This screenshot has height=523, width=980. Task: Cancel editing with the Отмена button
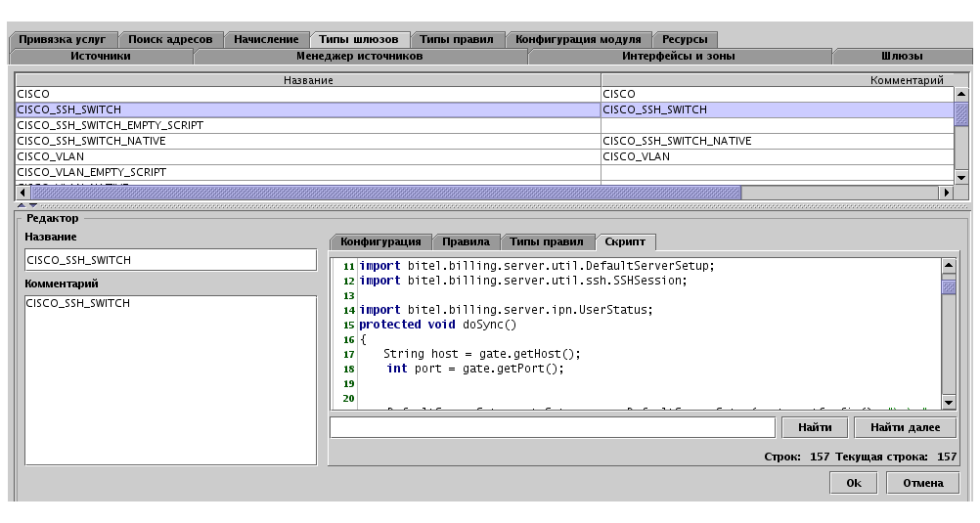922,483
